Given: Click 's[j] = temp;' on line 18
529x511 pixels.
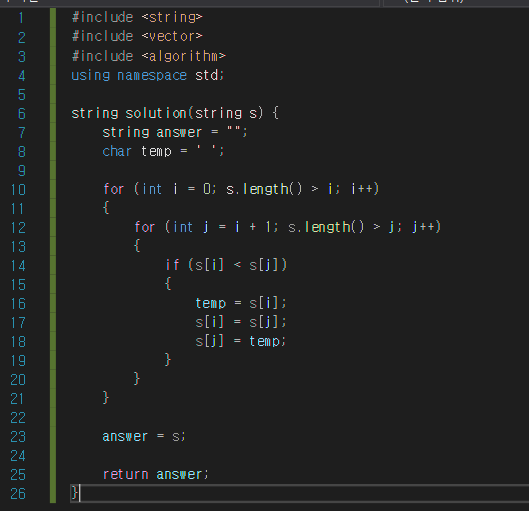Looking at the screenshot, I should [x=241, y=341].
